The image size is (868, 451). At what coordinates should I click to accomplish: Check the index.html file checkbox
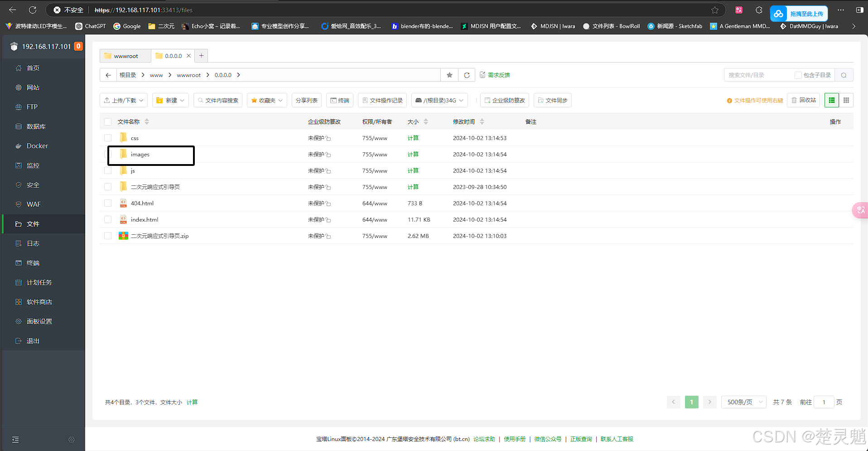pos(108,219)
